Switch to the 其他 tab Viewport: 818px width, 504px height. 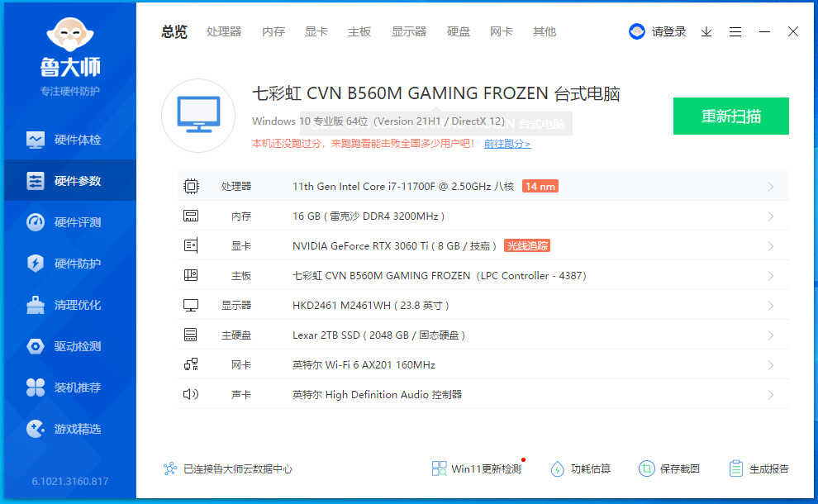(545, 32)
